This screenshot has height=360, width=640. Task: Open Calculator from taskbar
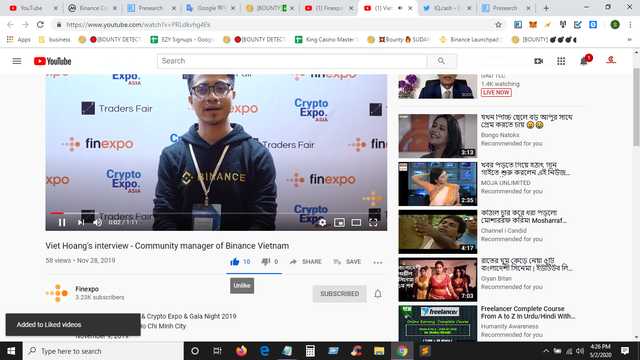point(310,351)
